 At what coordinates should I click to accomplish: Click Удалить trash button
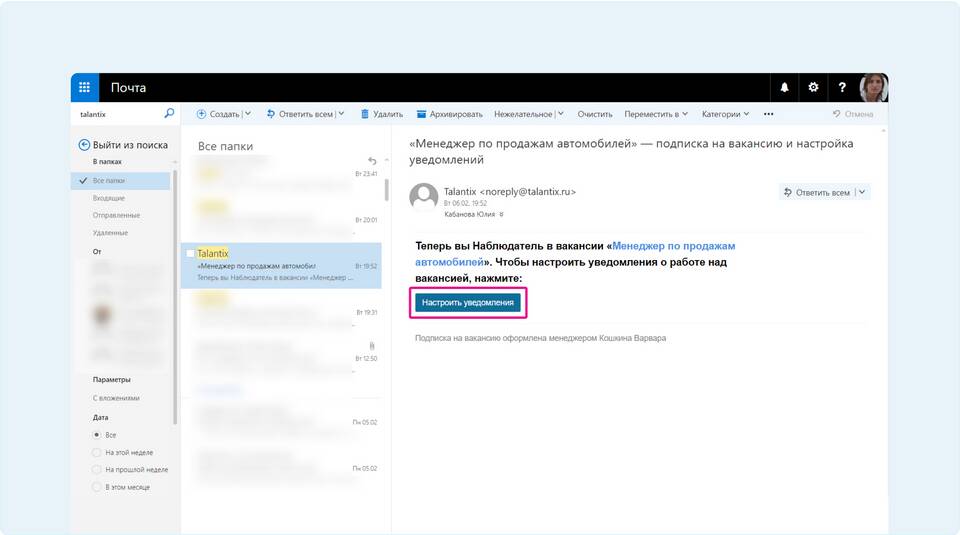(x=381, y=114)
